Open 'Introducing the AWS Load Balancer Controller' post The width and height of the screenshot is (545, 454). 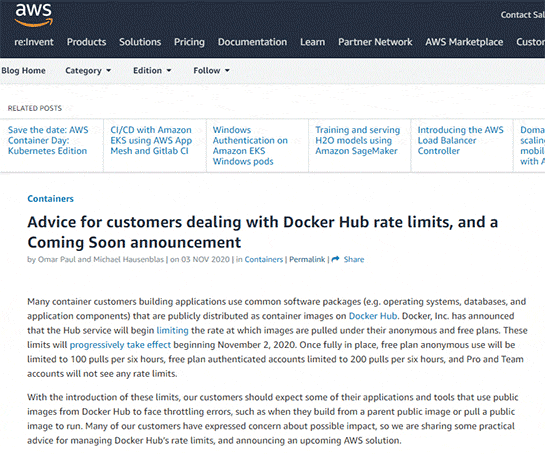460,140
